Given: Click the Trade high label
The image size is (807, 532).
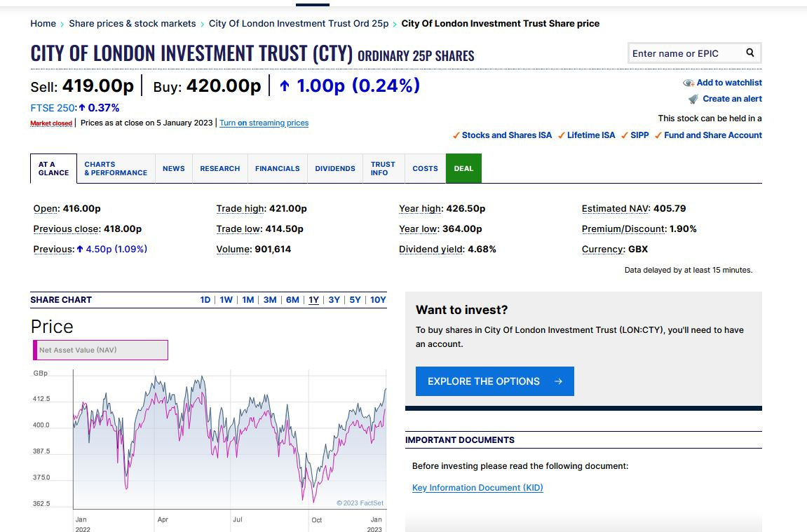Looking at the screenshot, I should [241, 208].
